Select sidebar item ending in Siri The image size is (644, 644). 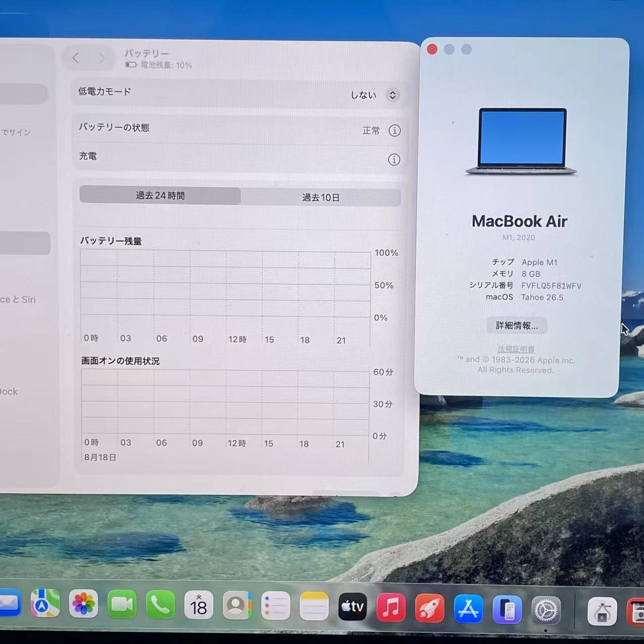coord(18,299)
